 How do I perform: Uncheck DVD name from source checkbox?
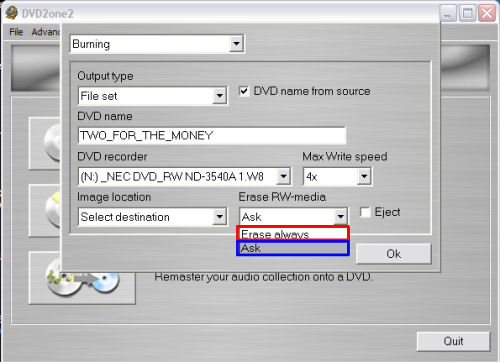(x=244, y=91)
